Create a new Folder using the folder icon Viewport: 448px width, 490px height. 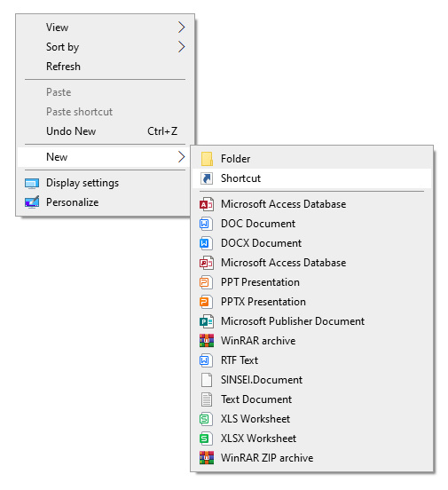tap(207, 159)
